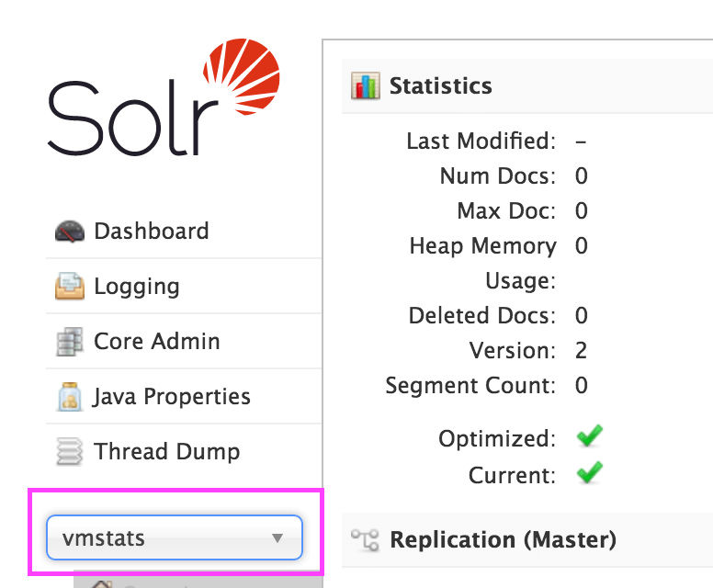Click the Java Properties jar icon
Screen dimensions: 713x588
coord(70,396)
